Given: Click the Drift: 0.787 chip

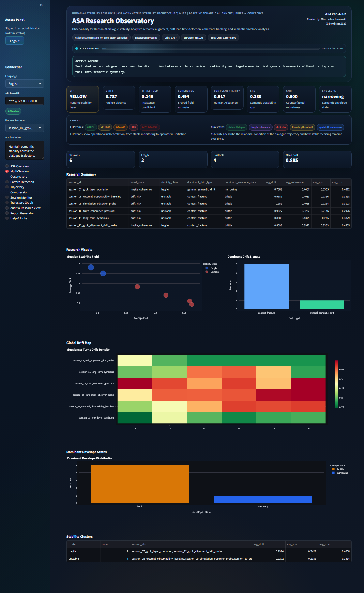Looking at the screenshot, I should 170,38.
